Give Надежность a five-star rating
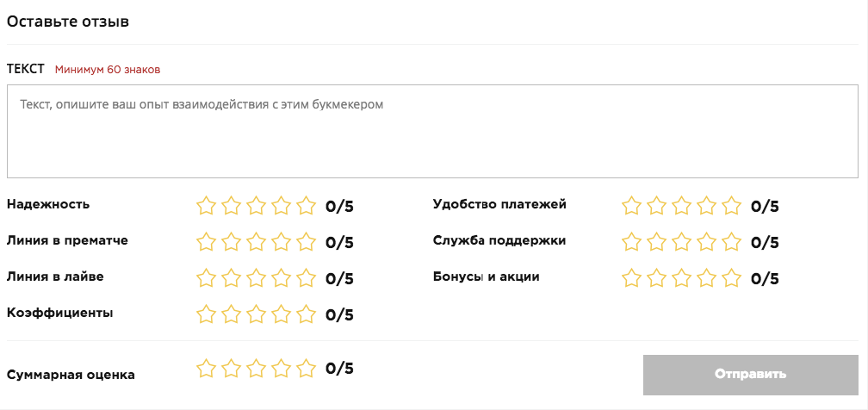The width and height of the screenshot is (868, 410). pyautogui.click(x=306, y=206)
